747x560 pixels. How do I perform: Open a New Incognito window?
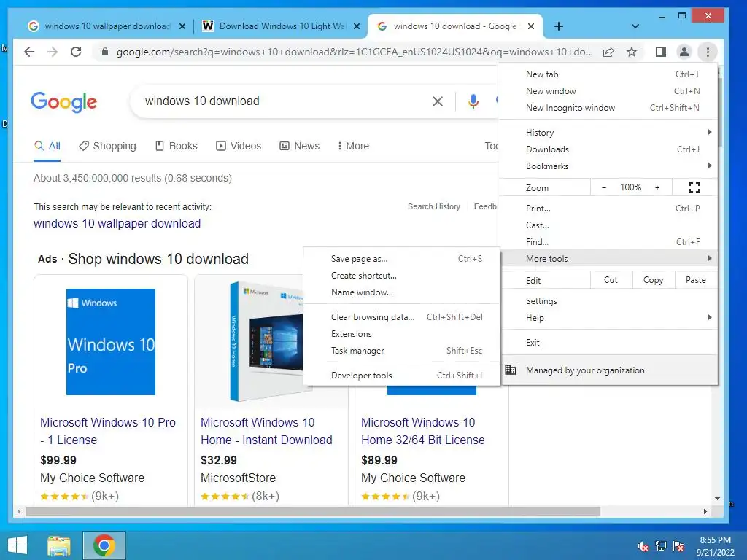[608, 108]
